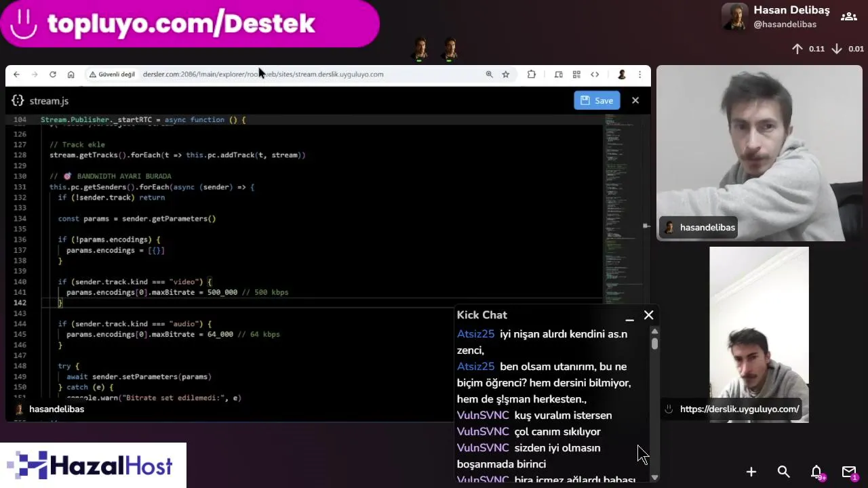The width and height of the screenshot is (868, 488).
Task: Select the small lower webcam video
Action: coord(759,335)
